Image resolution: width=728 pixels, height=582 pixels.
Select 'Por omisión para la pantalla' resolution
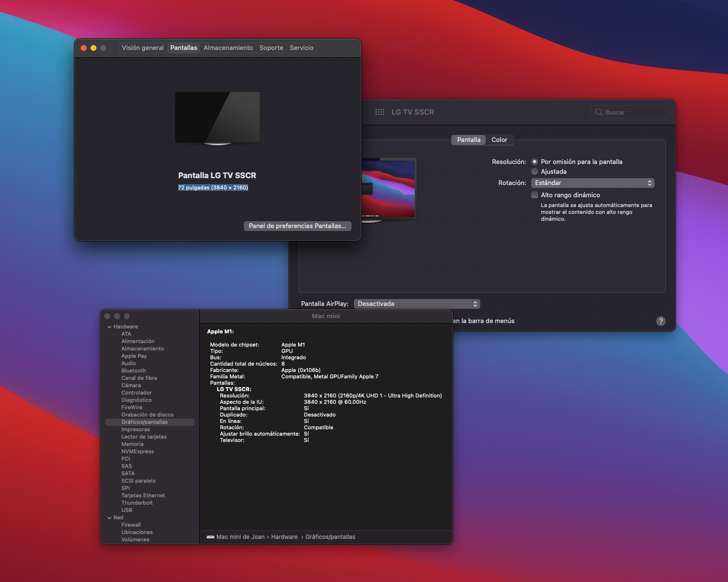tap(535, 162)
